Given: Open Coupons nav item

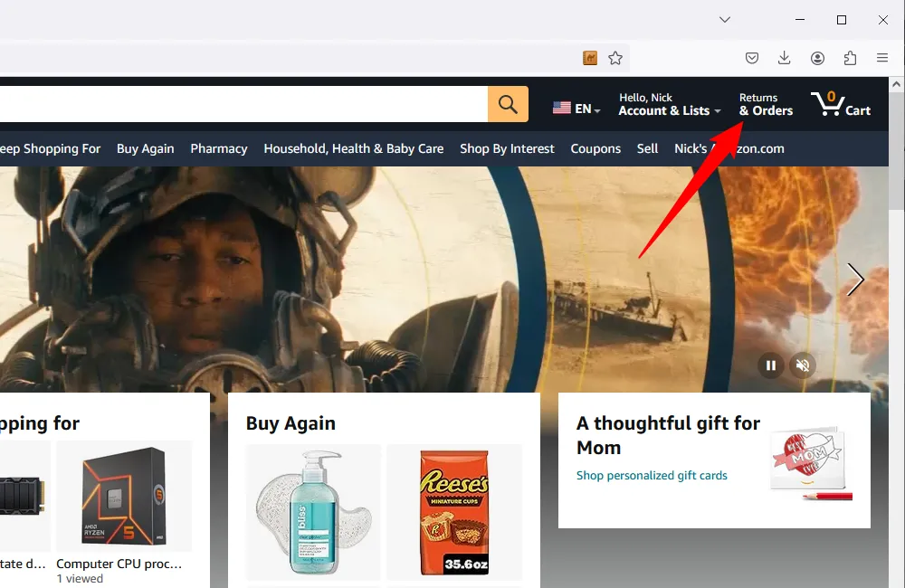Looking at the screenshot, I should (x=595, y=149).
